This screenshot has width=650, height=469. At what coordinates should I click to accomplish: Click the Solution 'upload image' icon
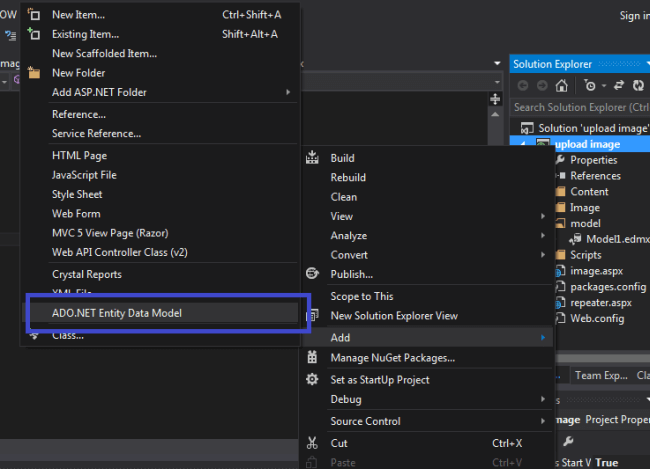click(x=527, y=128)
